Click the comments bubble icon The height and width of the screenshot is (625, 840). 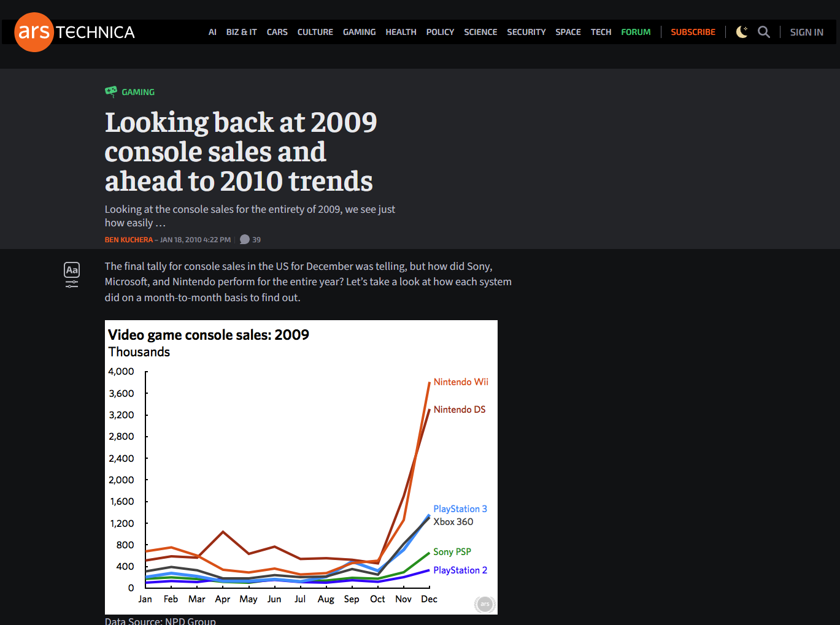pos(245,240)
